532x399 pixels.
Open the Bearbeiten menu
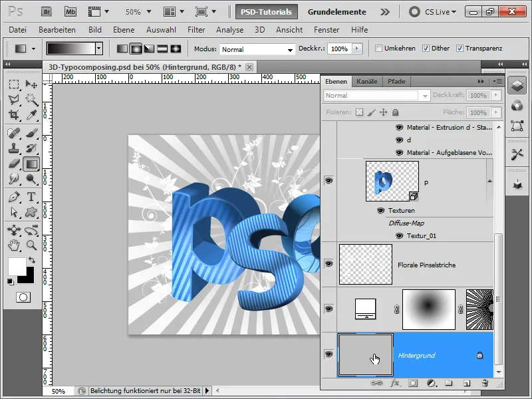pos(57,30)
